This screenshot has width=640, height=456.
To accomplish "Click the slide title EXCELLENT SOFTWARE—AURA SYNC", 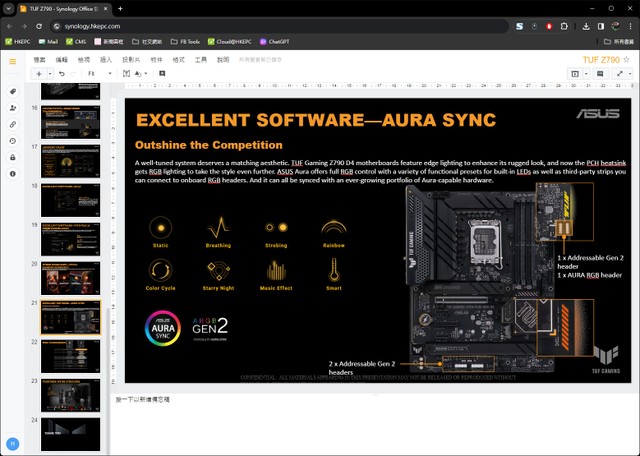I will point(316,120).
